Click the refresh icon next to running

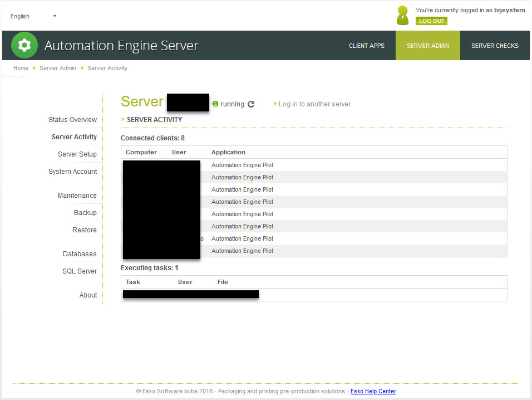251,104
